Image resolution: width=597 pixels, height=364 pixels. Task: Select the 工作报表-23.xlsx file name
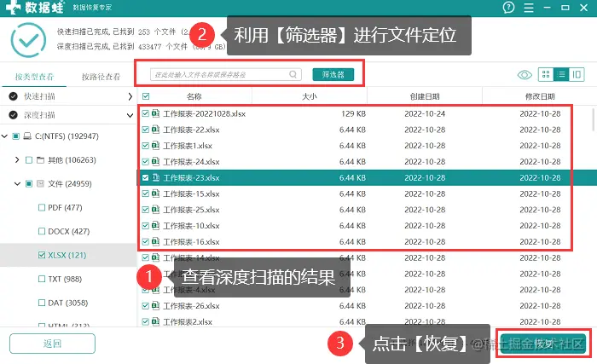[x=191, y=177]
